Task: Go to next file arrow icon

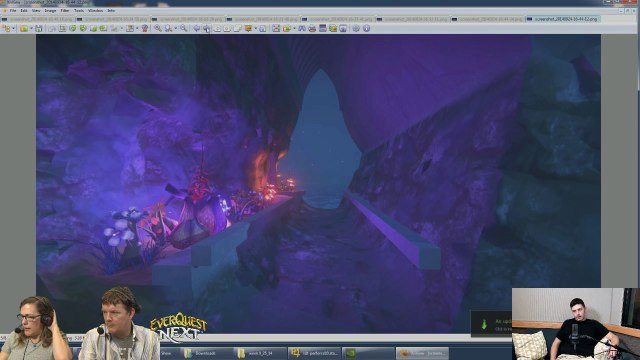Action: (x=207, y=28)
